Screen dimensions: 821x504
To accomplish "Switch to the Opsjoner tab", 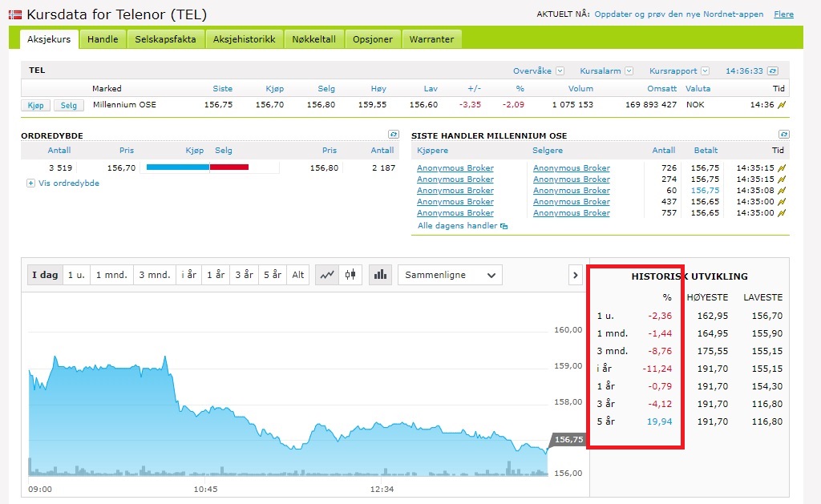I will pyautogui.click(x=373, y=39).
